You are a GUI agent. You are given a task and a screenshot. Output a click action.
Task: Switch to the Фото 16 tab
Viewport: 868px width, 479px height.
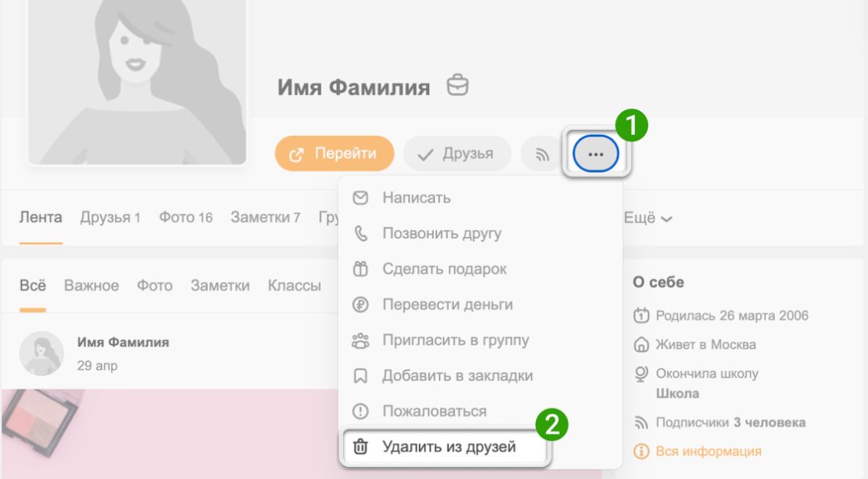tap(186, 217)
